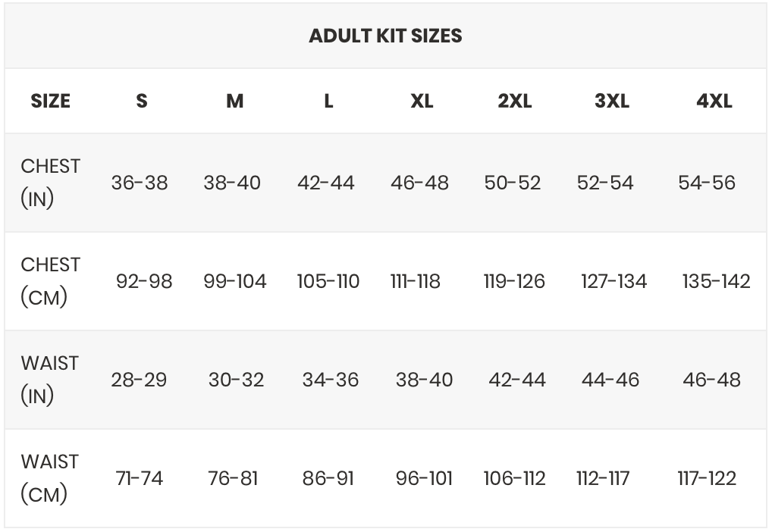Click the SIZE header cell
The height and width of the screenshot is (532, 772).
pyautogui.click(x=50, y=101)
